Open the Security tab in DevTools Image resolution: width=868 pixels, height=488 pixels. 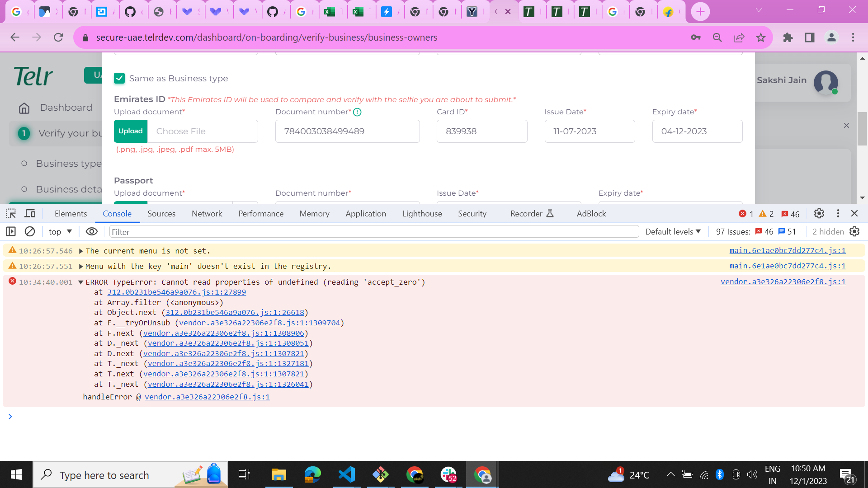point(472,213)
